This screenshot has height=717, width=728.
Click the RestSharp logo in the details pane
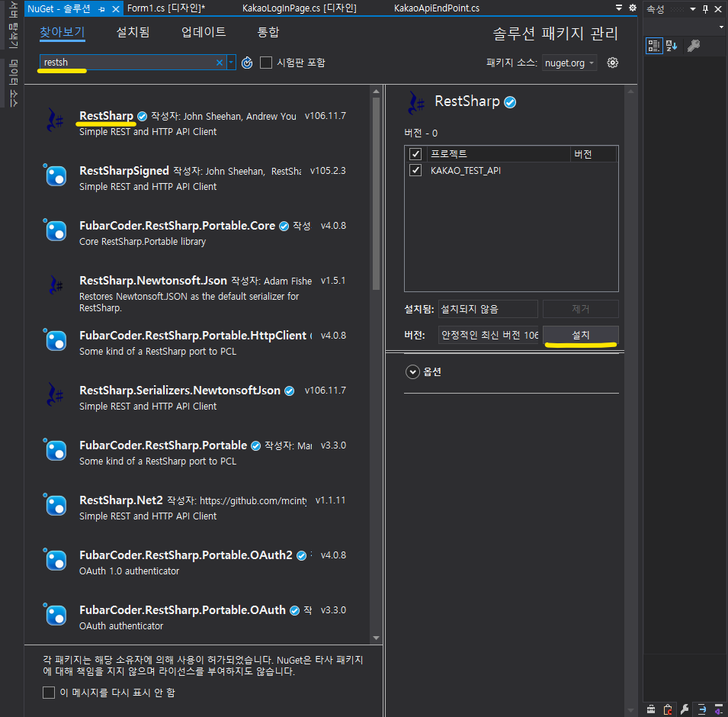point(416,103)
